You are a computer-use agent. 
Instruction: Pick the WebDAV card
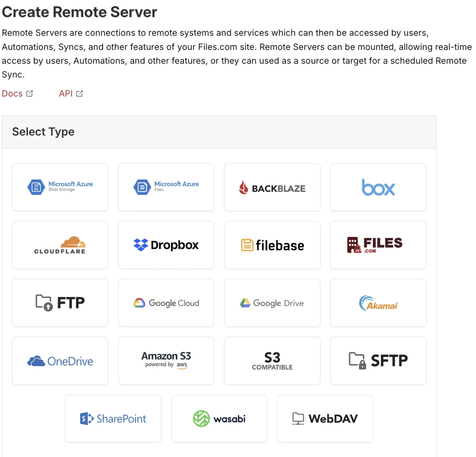click(x=325, y=418)
